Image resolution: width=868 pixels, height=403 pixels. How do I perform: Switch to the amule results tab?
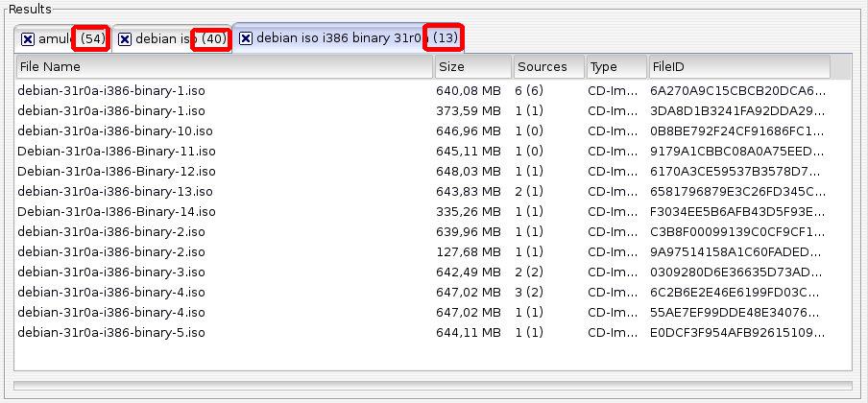pyautogui.click(x=63, y=39)
